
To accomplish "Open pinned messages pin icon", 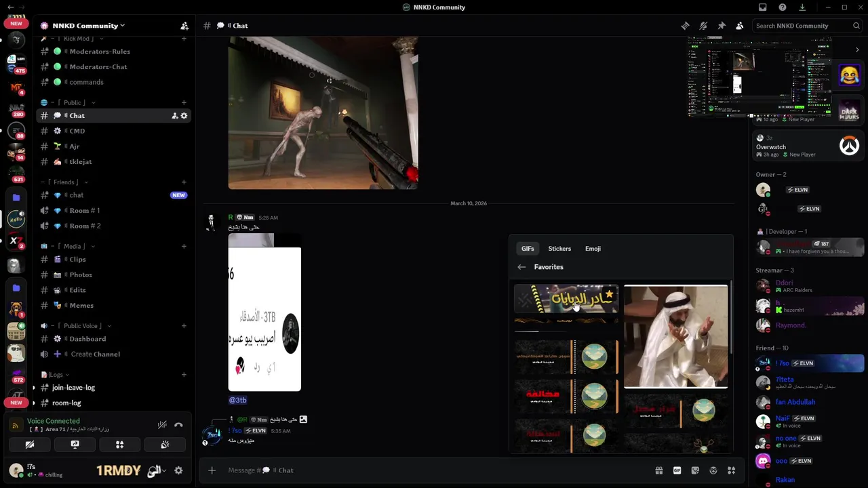I will point(722,26).
